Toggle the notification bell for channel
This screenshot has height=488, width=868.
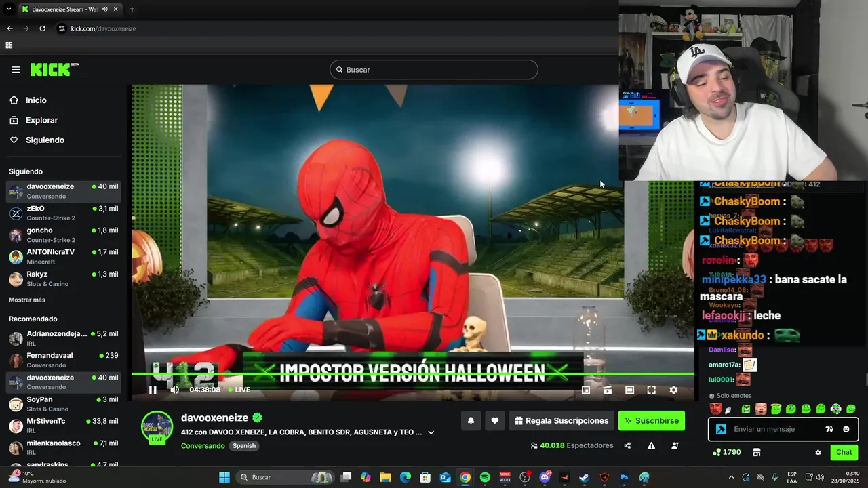click(x=471, y=421)
